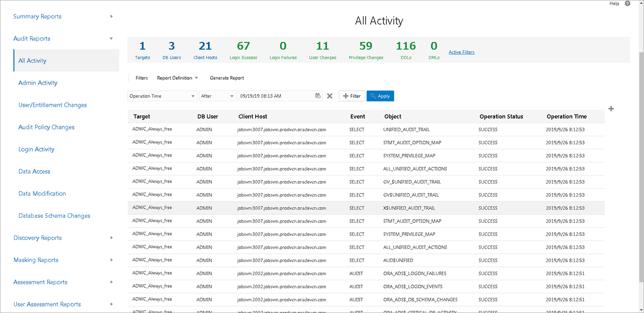Open the Login Activity report
The height and width of the screenshot is (313, 644).
37,149
